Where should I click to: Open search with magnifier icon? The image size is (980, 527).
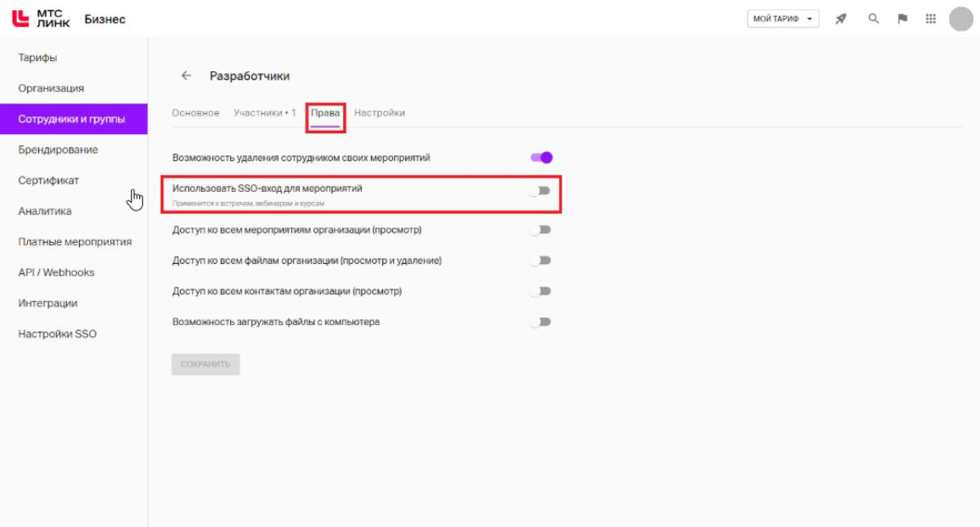click(x=873, y=19)
